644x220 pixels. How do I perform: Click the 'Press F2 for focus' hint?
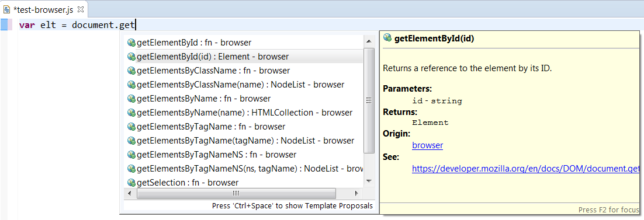coord(609,209)
